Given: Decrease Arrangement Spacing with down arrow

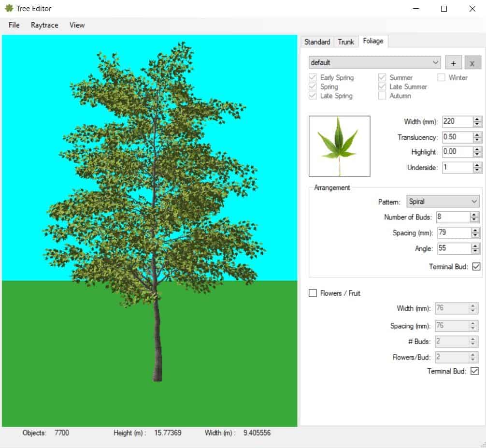Looking at the screenshot, I should (x=475, y=235).
